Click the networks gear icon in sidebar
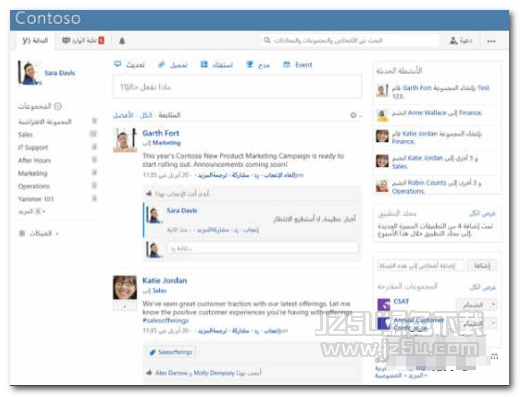 22,233
